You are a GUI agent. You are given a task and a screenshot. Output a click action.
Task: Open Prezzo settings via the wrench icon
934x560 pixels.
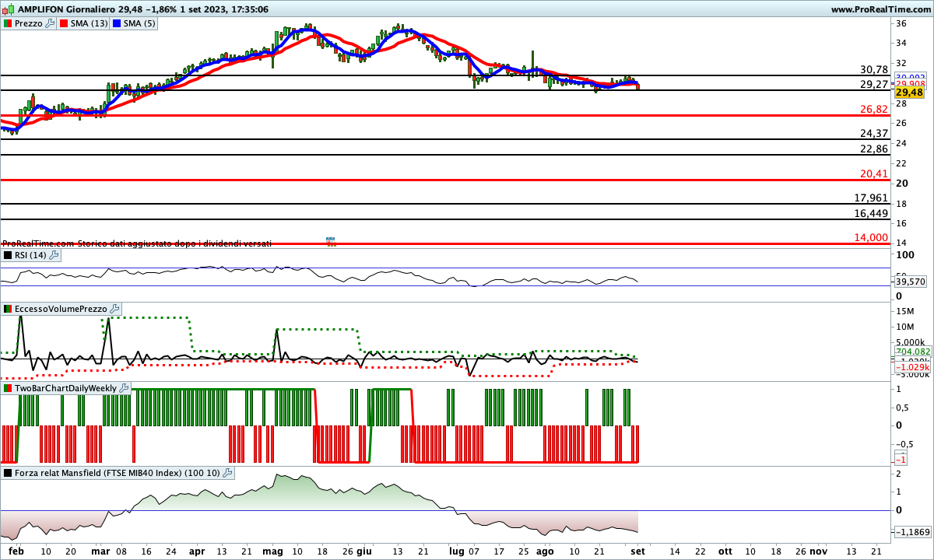coord(51,23)
